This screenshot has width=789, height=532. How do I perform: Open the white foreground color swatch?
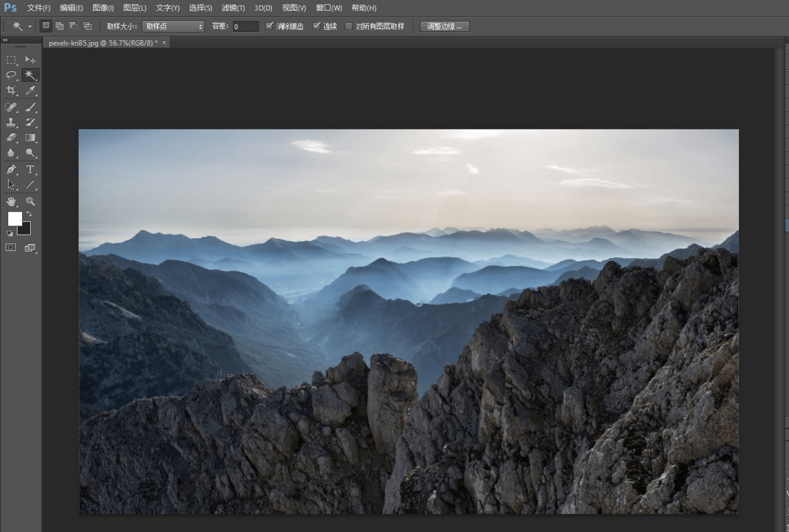[x=14, y=218]
